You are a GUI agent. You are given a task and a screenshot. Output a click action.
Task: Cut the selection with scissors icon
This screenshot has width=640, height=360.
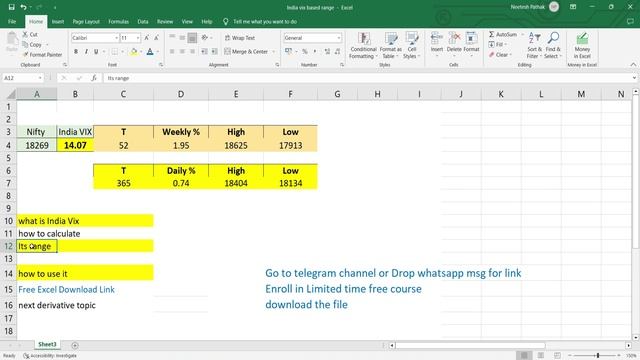(x=30, y=35)
